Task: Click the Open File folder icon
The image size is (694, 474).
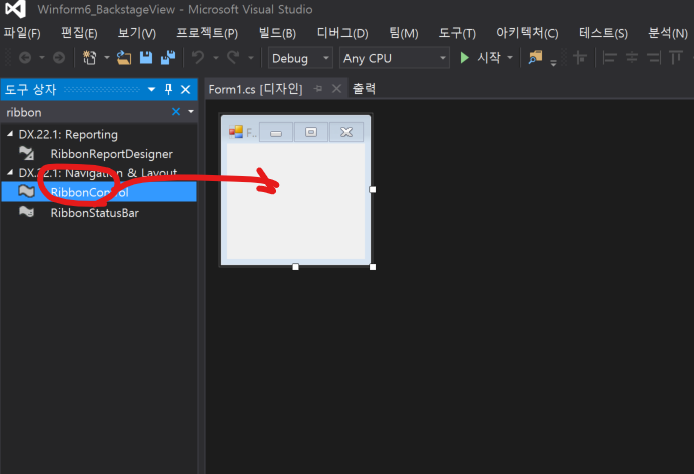Action: tap(124, 58)
